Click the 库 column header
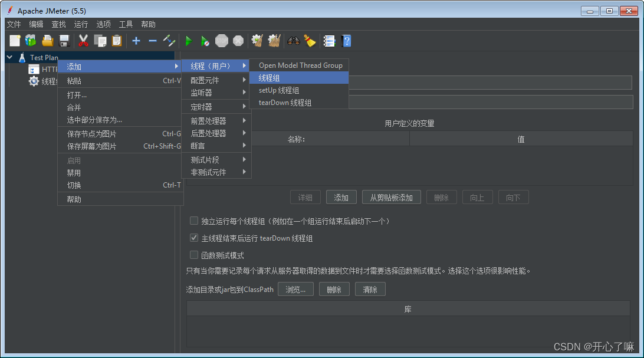 pos(408,309)
